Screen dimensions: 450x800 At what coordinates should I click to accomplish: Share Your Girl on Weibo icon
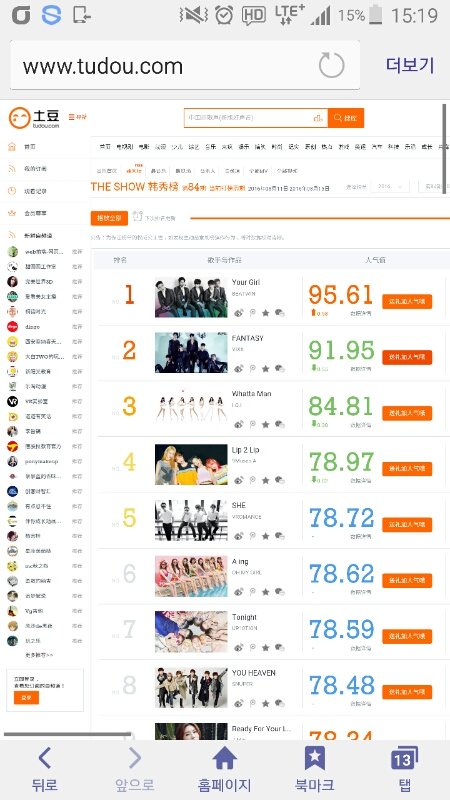click(239, 313)
